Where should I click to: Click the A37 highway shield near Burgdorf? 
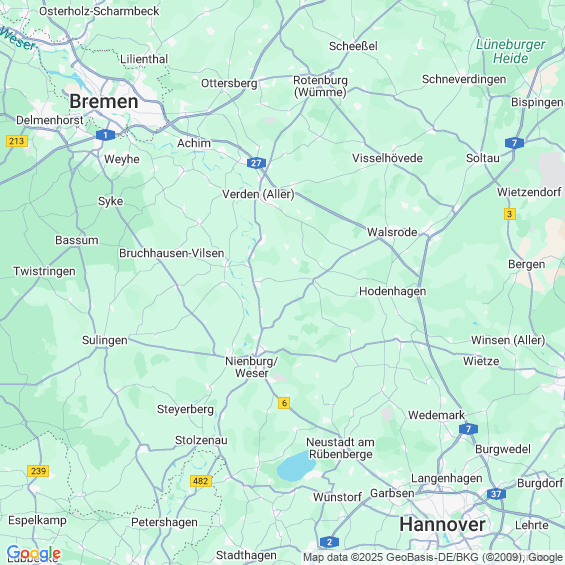[x=496, y=494]
